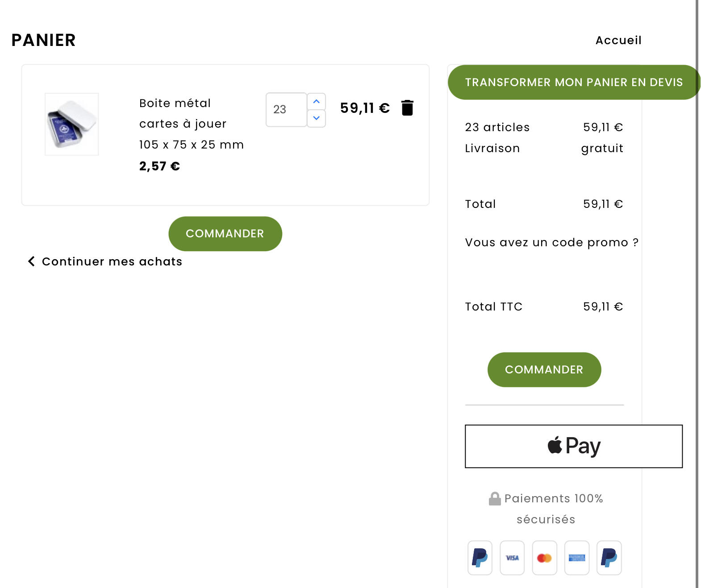Click the quantity field showing 23

(286, 110)
